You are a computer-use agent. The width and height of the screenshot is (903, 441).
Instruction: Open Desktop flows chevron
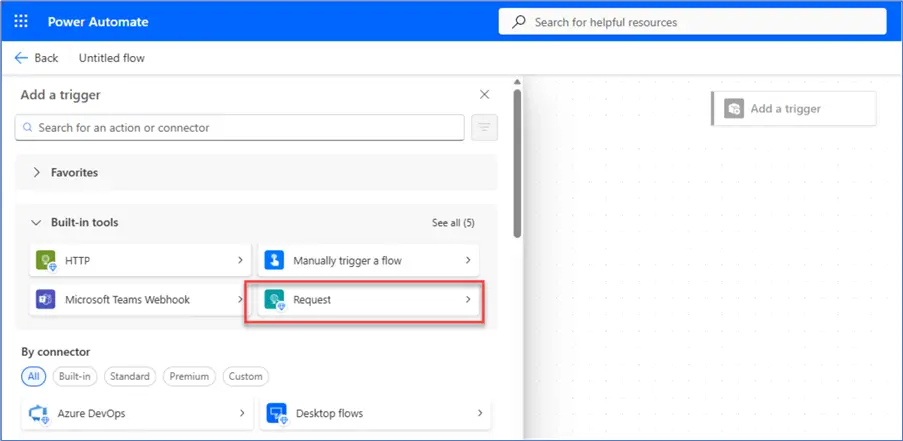[x=480, y=413]
